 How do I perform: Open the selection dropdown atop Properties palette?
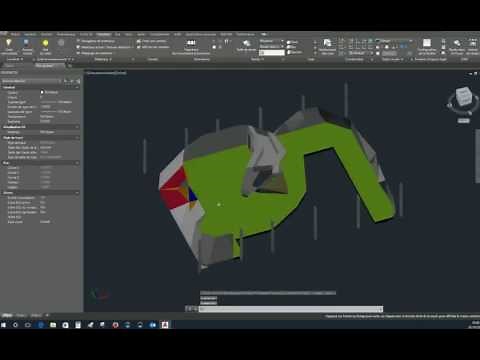coord(32,81)
